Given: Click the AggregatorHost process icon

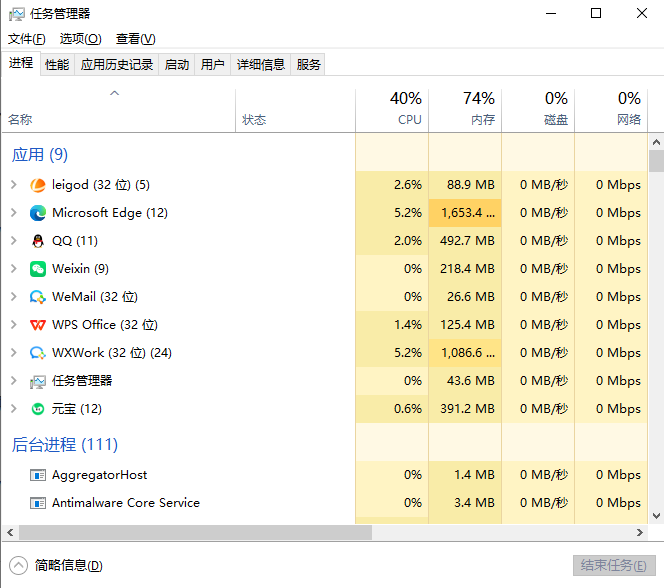Looking at the screenshot, I should coord(38,475).
